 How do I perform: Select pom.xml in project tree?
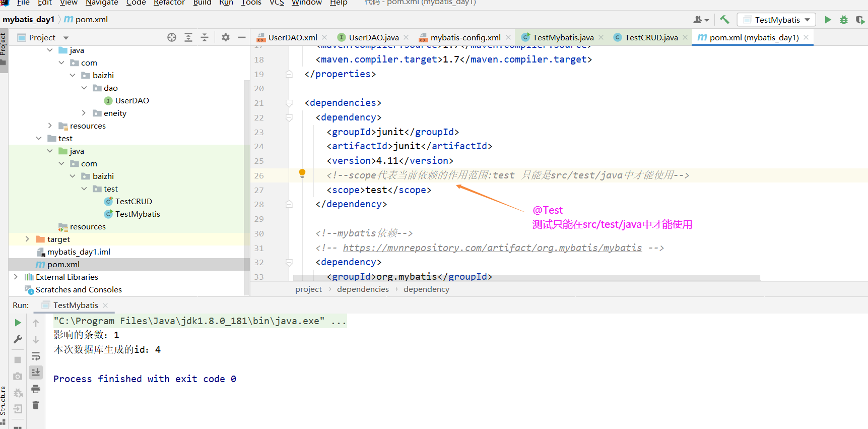(x=63, y=264)
